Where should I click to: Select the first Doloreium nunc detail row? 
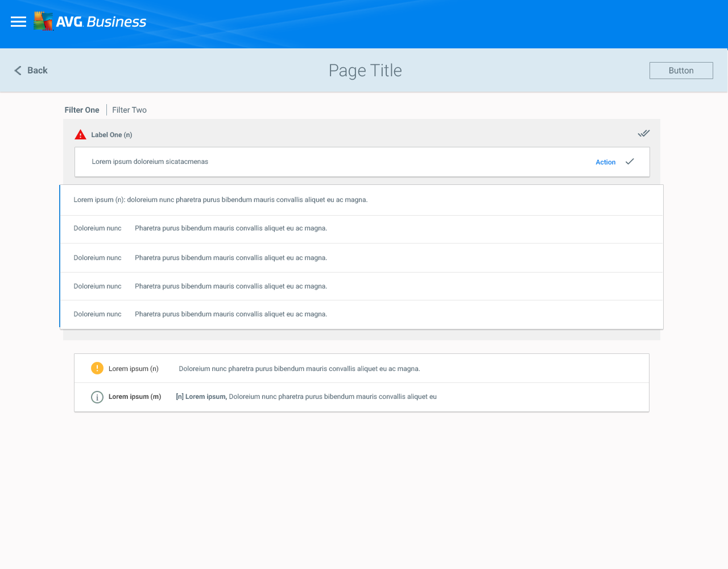362,229
